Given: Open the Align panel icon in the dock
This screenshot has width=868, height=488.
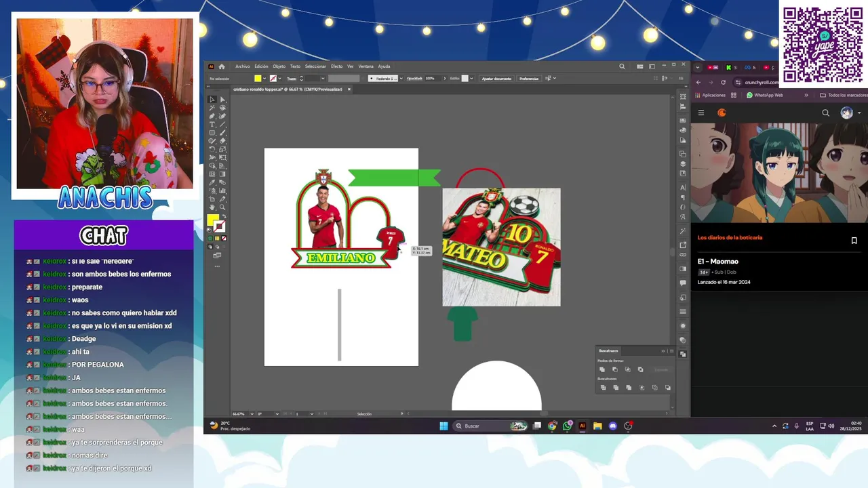Looking at the screenshot, I should [x=683, y=106].
